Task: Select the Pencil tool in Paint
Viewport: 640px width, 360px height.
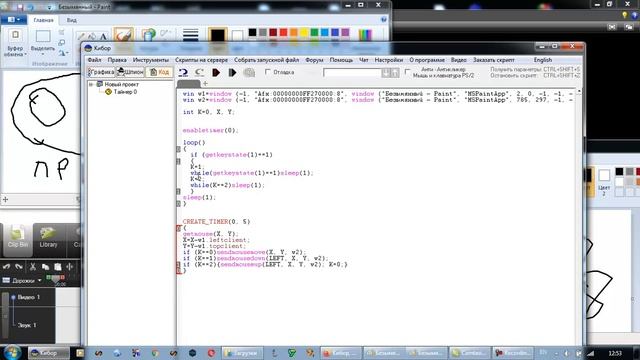Action: pos(81,37)
